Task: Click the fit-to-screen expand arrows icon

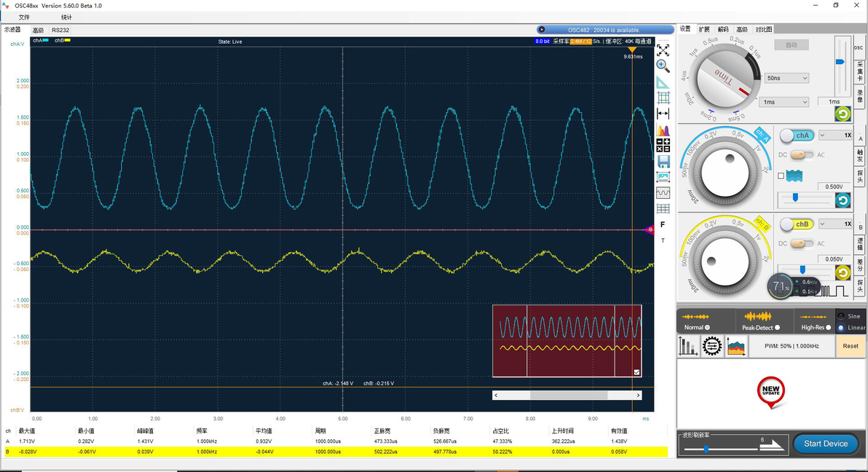Action: pos(663,50)
